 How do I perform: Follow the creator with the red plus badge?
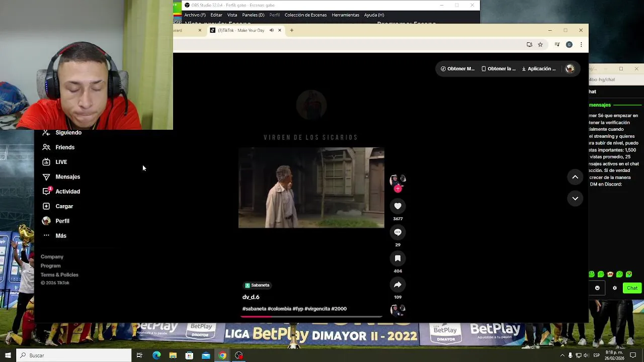(x=397, y=189)
